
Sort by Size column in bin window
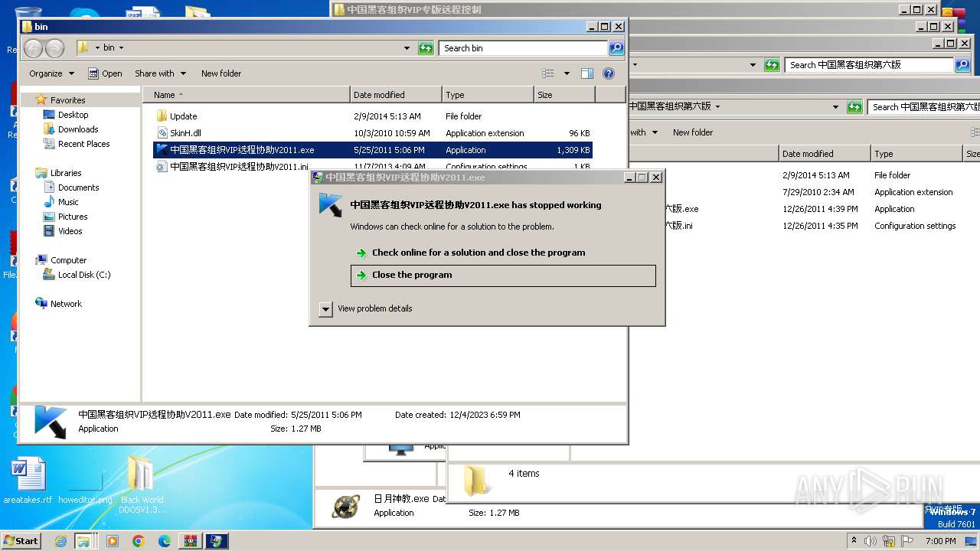564,95
